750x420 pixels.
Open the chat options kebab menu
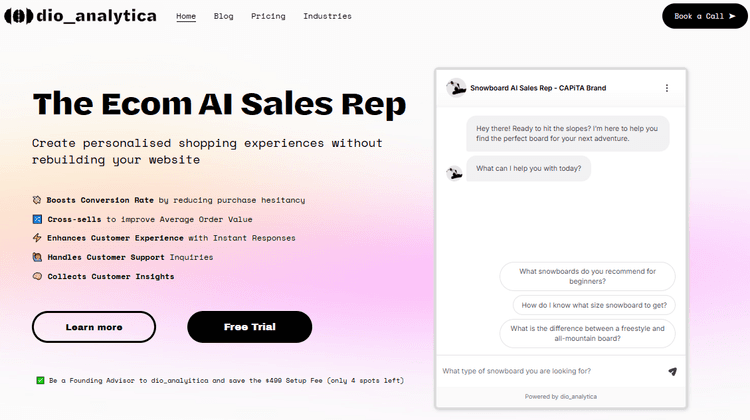pos(667,88)
